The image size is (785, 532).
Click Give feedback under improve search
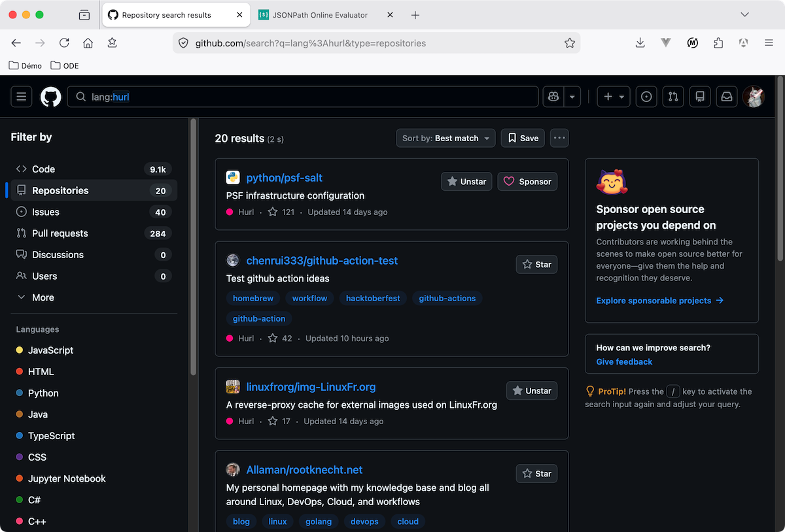tap(623, 361)
